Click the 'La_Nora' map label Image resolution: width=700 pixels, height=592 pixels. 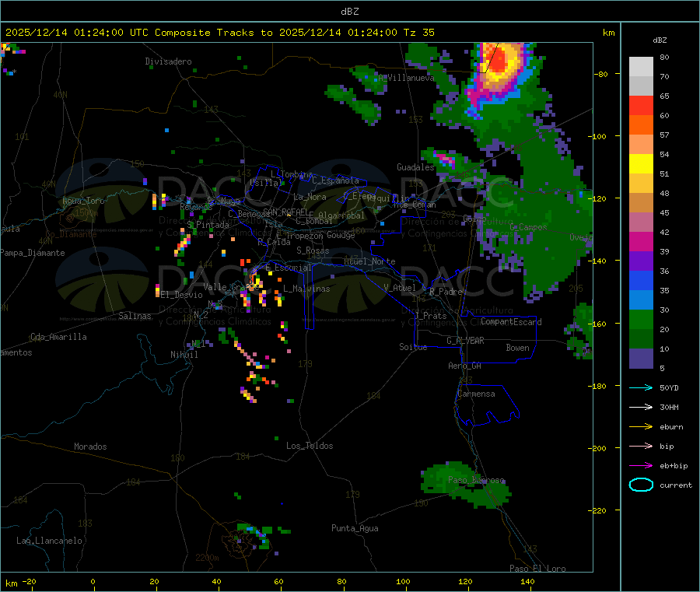310,198
